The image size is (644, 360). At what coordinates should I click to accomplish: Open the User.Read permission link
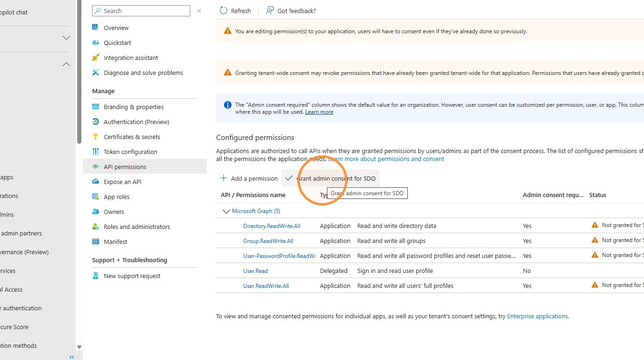(255, 271)
